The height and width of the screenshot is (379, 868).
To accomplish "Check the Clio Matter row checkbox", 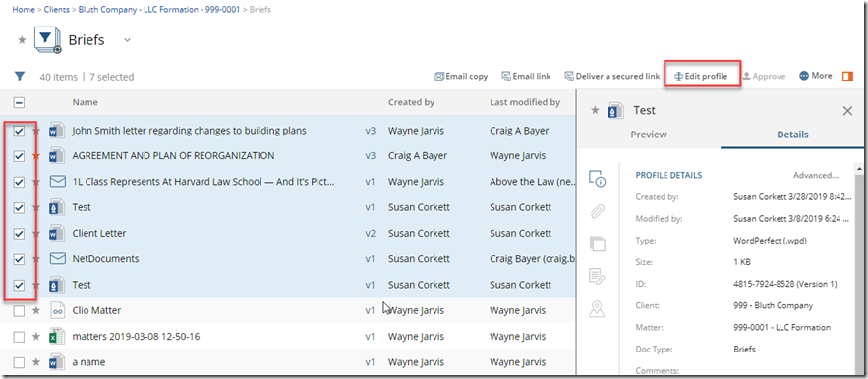I will 19,311.
